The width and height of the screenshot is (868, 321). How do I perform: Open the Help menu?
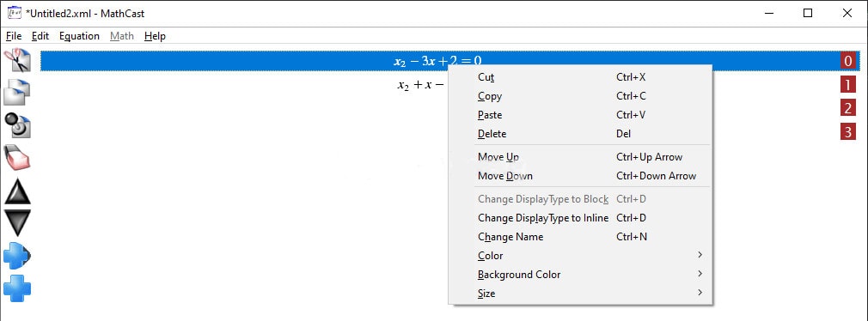[x=155, y=36]
